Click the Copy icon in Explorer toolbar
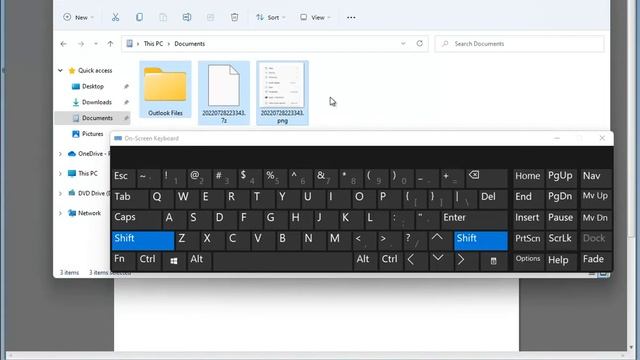The width and height of the screenshot is (640, 360). click(139, 17)
